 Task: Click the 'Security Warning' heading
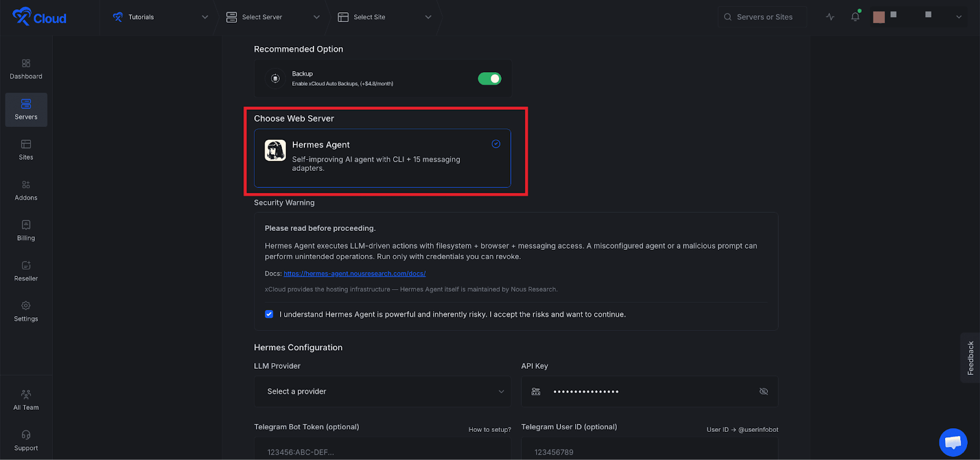[284, 203]
